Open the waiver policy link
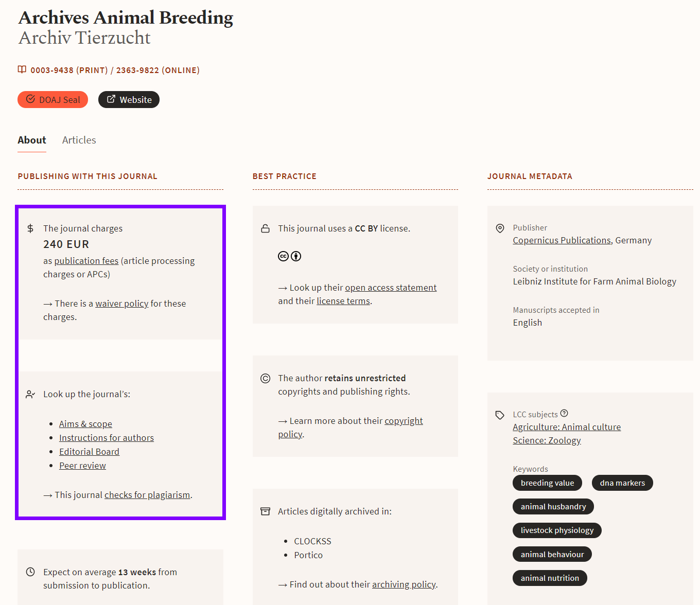Viewport: 700px width, 605px height. (x=122, y=304)
